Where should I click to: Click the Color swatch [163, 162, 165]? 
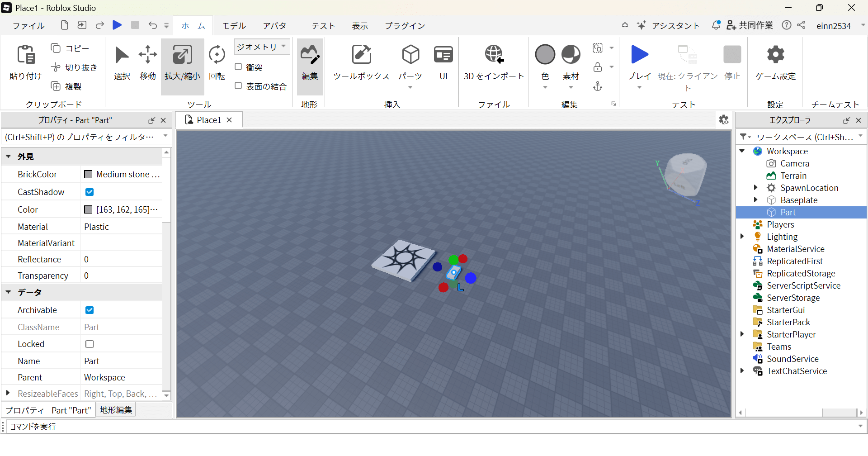(x=88, y=209)
